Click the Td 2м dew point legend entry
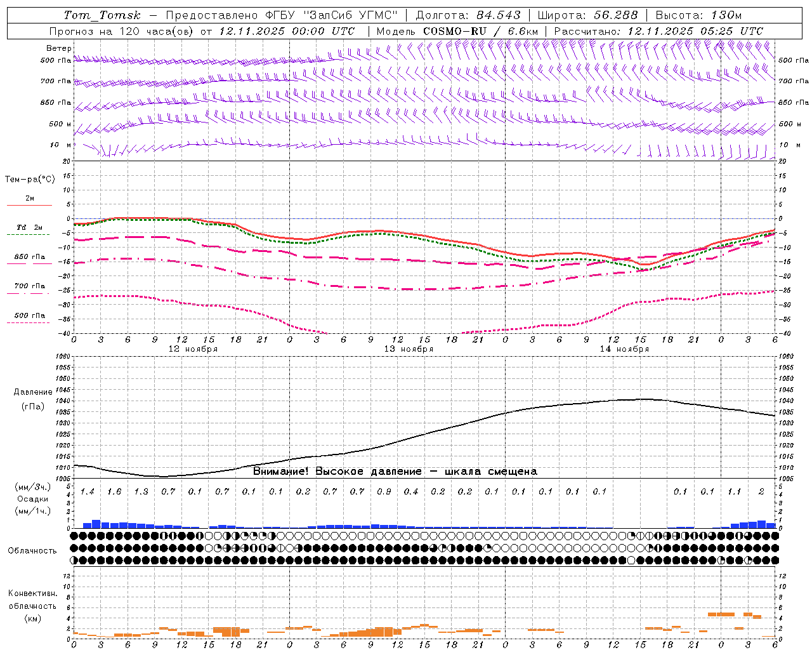The height and width of the screenshot is (650, 812). [30, 227]
